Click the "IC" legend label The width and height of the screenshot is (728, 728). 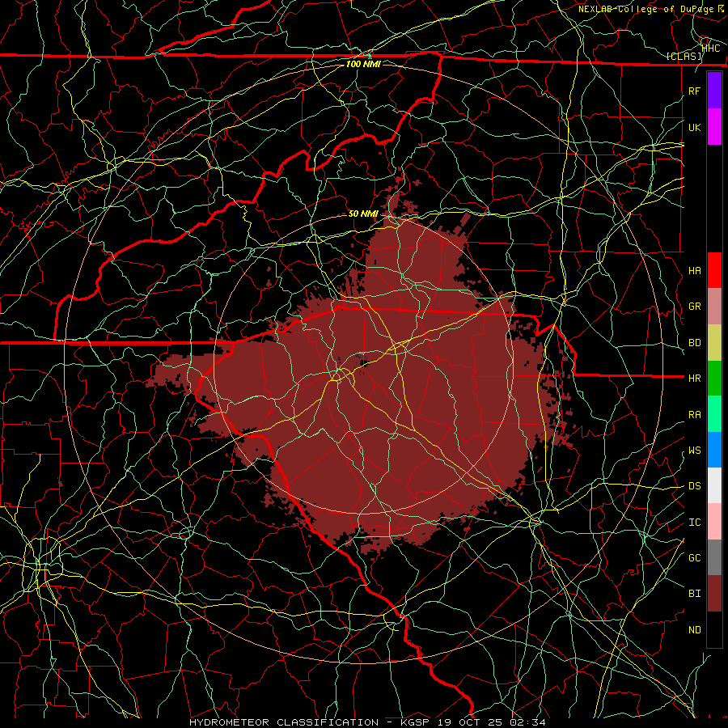(694, 523)
